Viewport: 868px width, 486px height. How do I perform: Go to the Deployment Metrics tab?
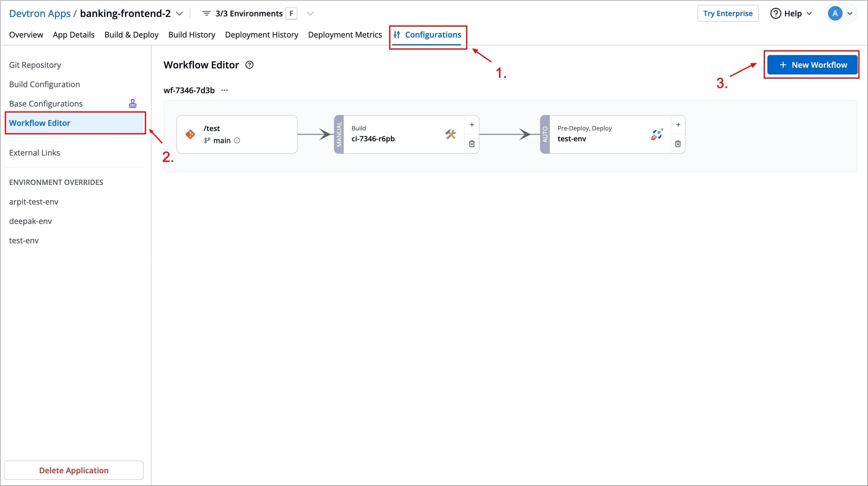[345, 35]
